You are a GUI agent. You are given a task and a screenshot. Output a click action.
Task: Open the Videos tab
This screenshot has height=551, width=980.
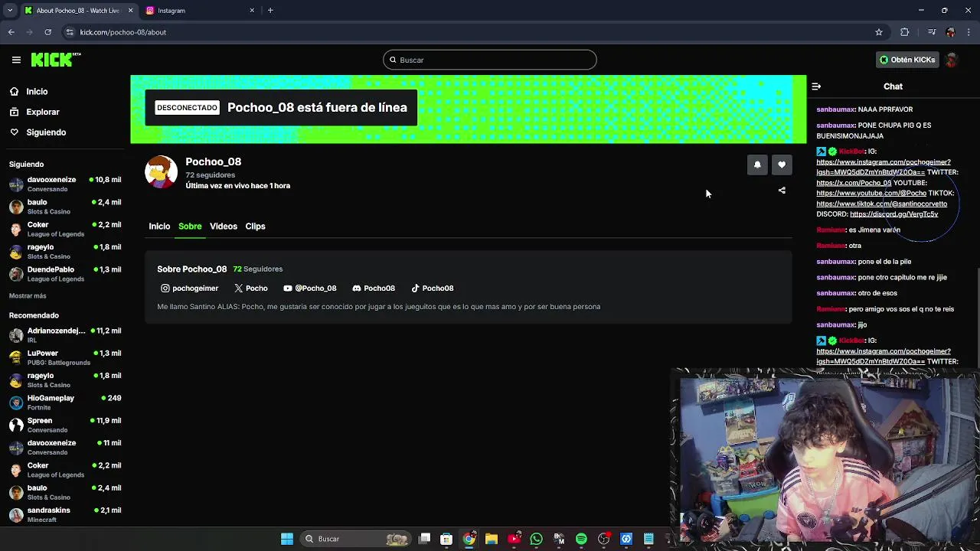224,227
